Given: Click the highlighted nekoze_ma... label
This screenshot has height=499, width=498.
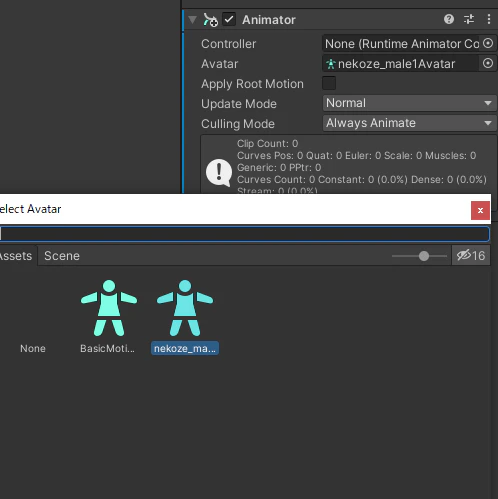Looking at the screenshot, I should pos(185,348).
